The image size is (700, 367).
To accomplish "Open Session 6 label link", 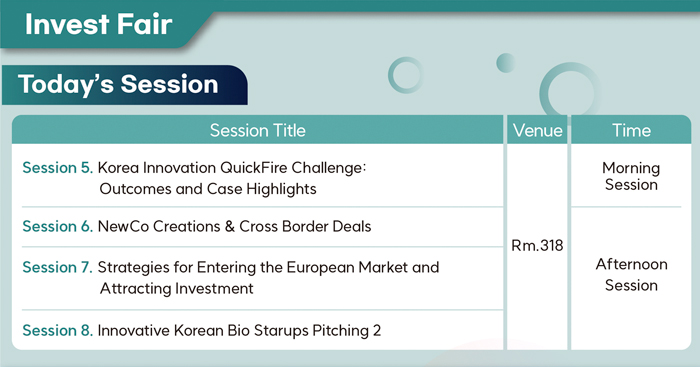I will coord(58,226).
